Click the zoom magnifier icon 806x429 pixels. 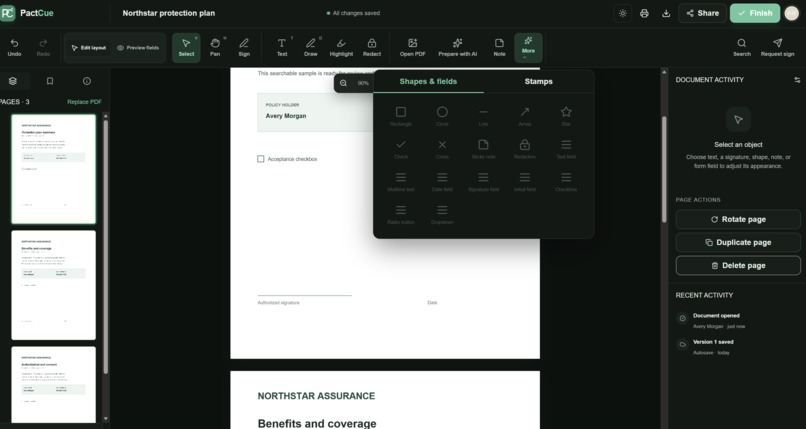(x=343, y=83)
